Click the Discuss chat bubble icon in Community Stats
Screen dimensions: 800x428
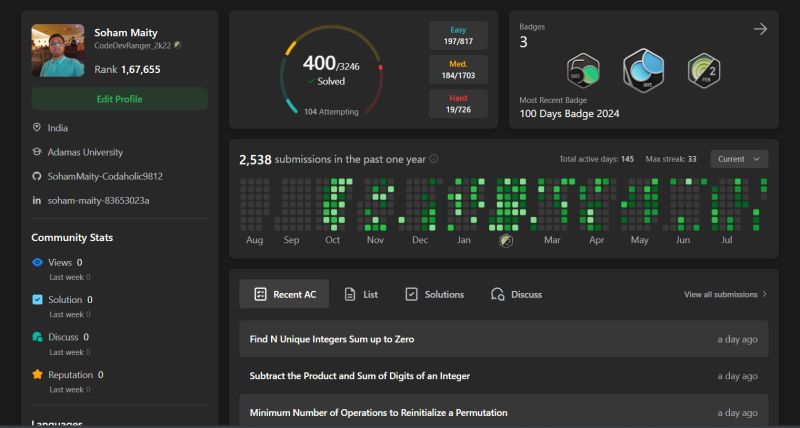coord(37,337)
